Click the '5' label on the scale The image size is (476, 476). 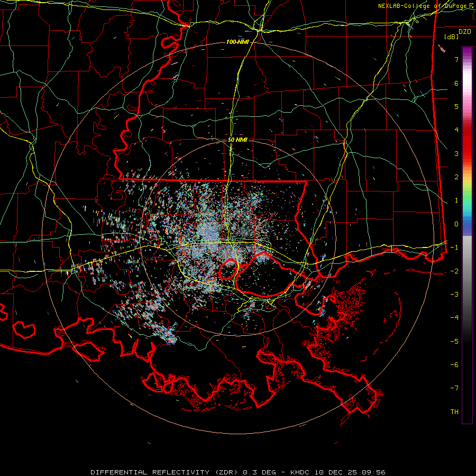(x=456, y=106)
